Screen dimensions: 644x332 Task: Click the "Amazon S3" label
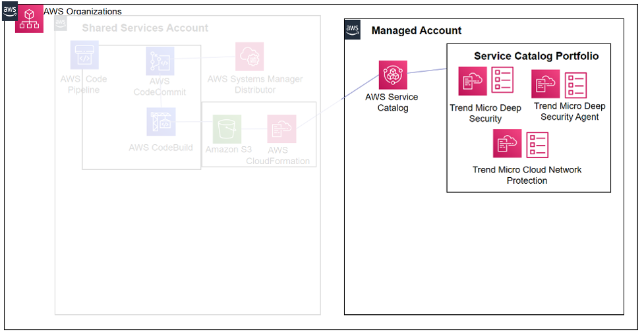coord(228,150)
